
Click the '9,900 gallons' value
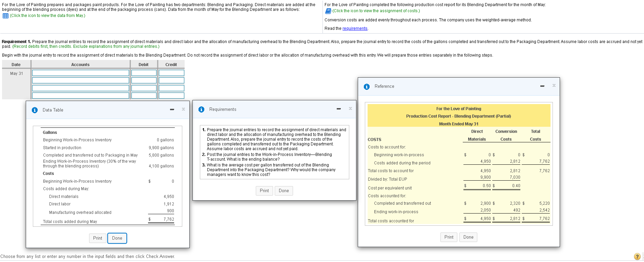point(161,148)
